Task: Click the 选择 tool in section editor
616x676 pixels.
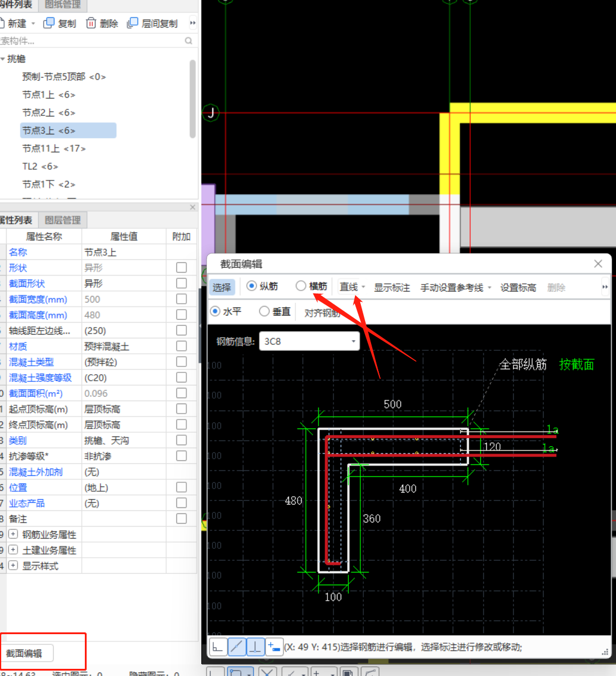Action: coord(222,287)
